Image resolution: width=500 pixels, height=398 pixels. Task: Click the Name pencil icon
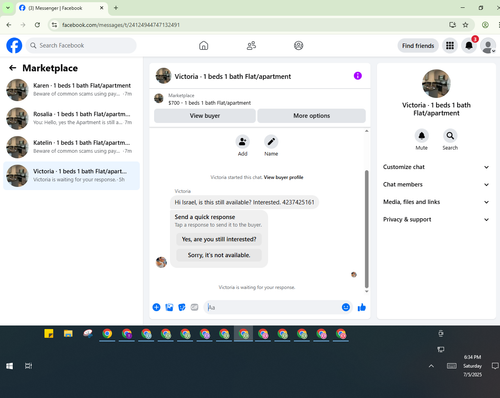[271, 142]
